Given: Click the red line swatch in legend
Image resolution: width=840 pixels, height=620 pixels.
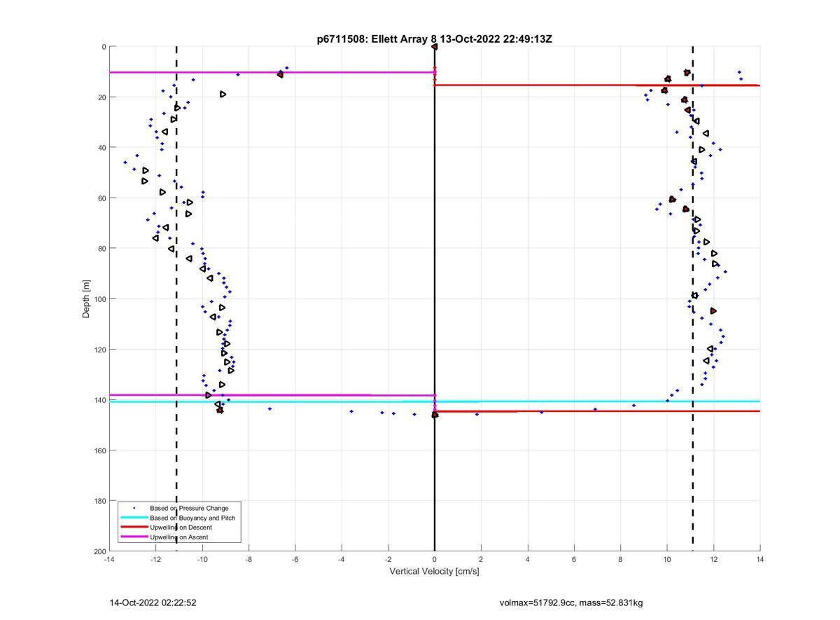Looking at the screenshot, I should tap(134, 528).
